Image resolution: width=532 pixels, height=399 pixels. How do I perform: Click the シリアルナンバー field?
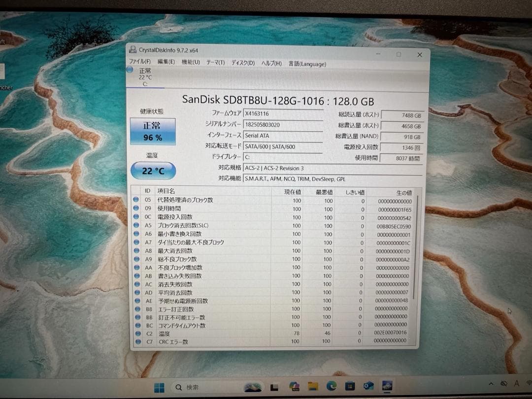pyautogui.click(x=284, y=125)
